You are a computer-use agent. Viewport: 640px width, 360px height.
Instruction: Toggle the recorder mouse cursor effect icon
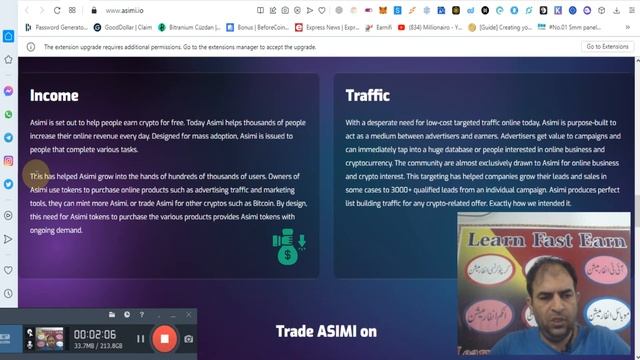(x=29, y=333)
